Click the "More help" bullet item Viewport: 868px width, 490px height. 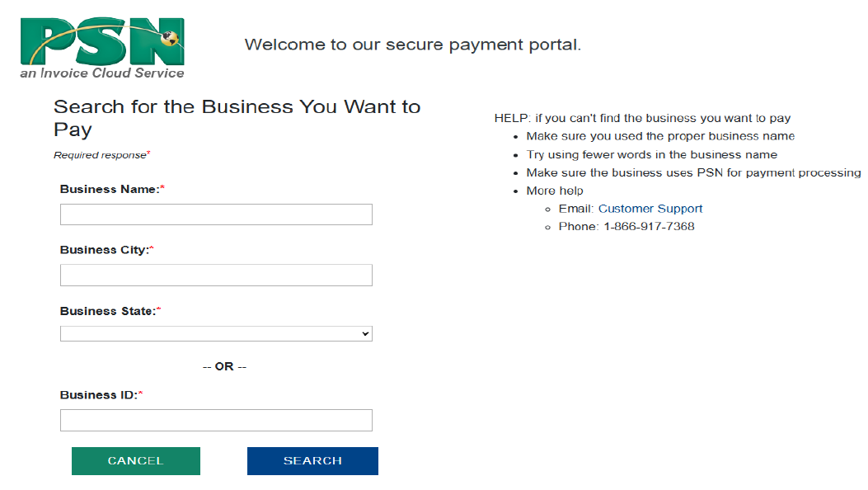click(x=555, y=191)
